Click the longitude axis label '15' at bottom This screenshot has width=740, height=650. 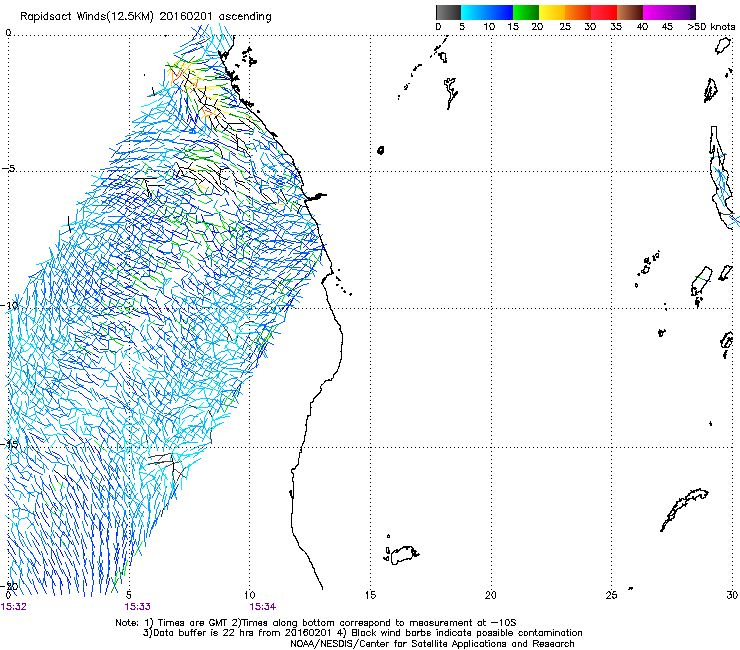coord(370,595)
